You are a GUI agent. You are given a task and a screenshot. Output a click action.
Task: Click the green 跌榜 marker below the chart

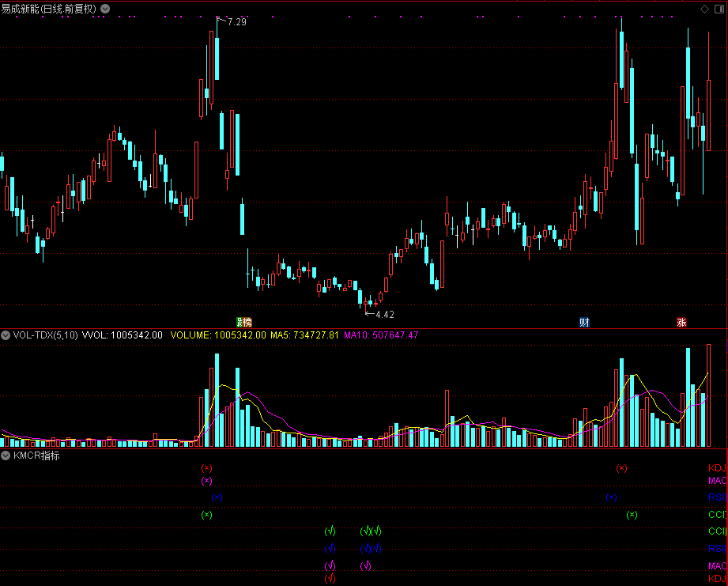click(244, 322)
